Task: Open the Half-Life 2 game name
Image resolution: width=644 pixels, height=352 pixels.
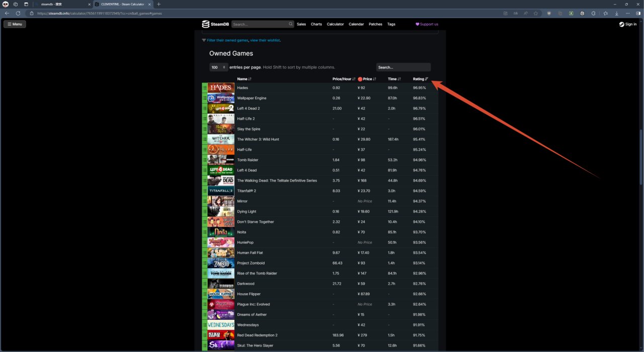Action: 246,119
